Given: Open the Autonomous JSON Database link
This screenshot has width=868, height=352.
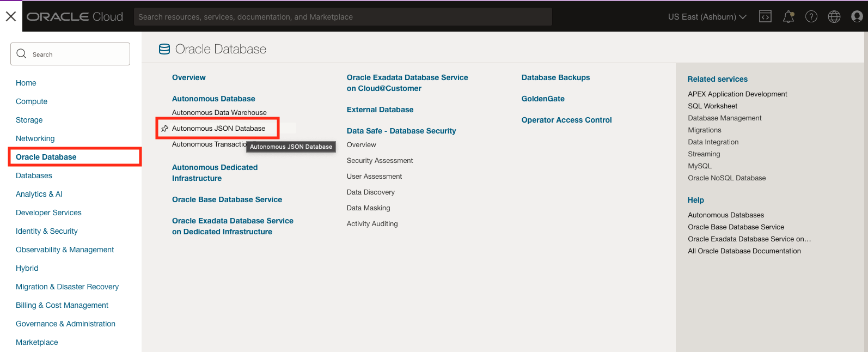Looking at the screenshot, I should (x=219, y=129).
